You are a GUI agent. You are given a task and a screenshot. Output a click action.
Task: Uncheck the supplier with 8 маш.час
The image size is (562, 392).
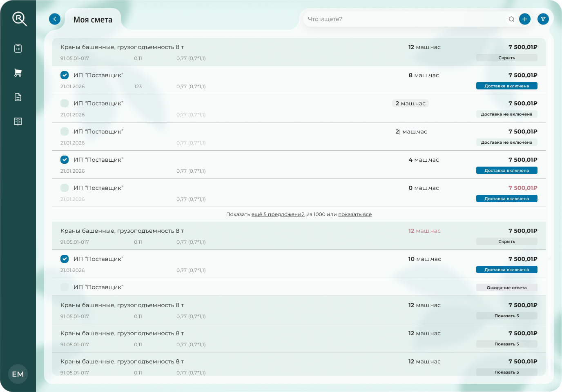65,75
